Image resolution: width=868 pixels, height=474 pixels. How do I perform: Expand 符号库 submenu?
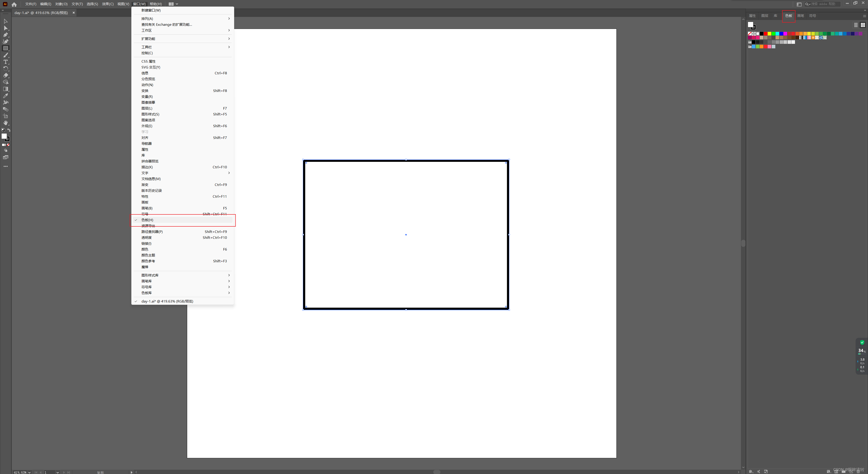[183, 287]
